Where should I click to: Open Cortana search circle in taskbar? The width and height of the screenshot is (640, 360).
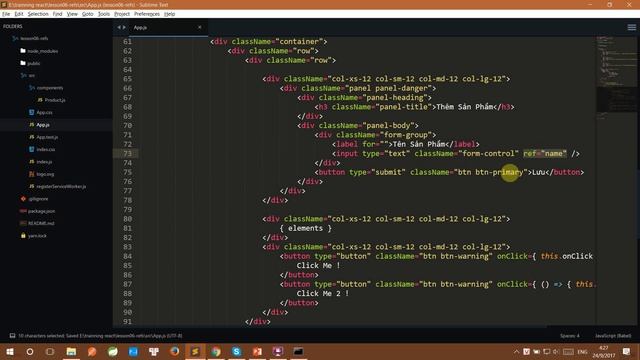pos(30,351)
